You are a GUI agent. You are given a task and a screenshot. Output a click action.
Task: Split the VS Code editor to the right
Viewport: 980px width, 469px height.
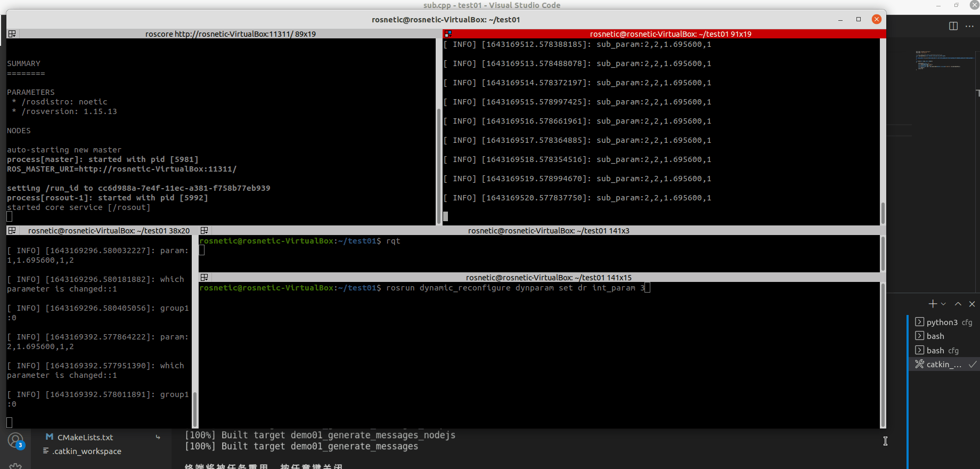pos(953,26)
